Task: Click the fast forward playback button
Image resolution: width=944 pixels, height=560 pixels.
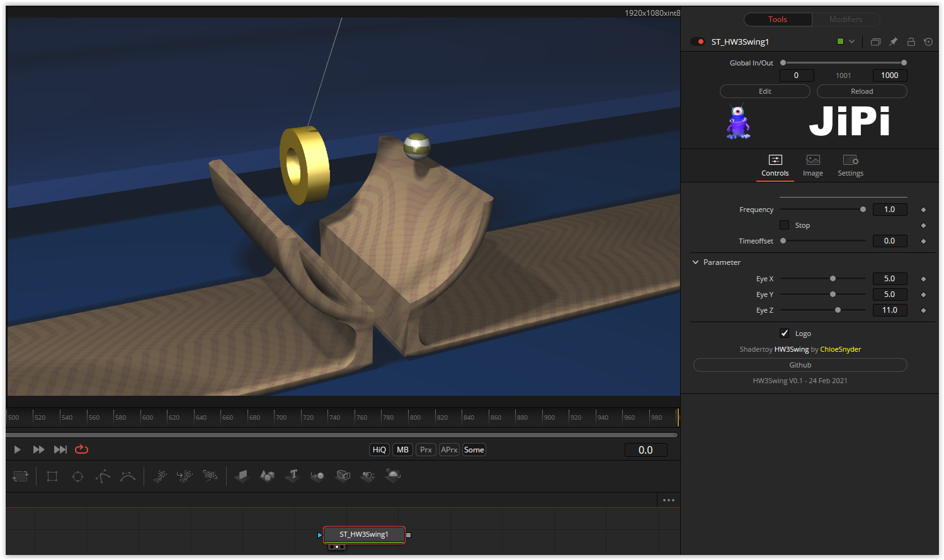Action: [x=38, y=449]
